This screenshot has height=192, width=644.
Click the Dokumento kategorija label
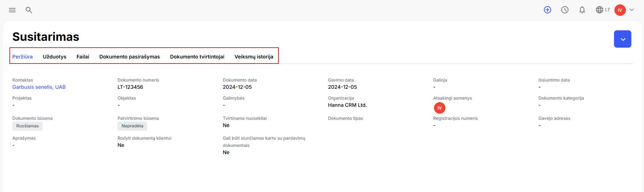point(561,98)
